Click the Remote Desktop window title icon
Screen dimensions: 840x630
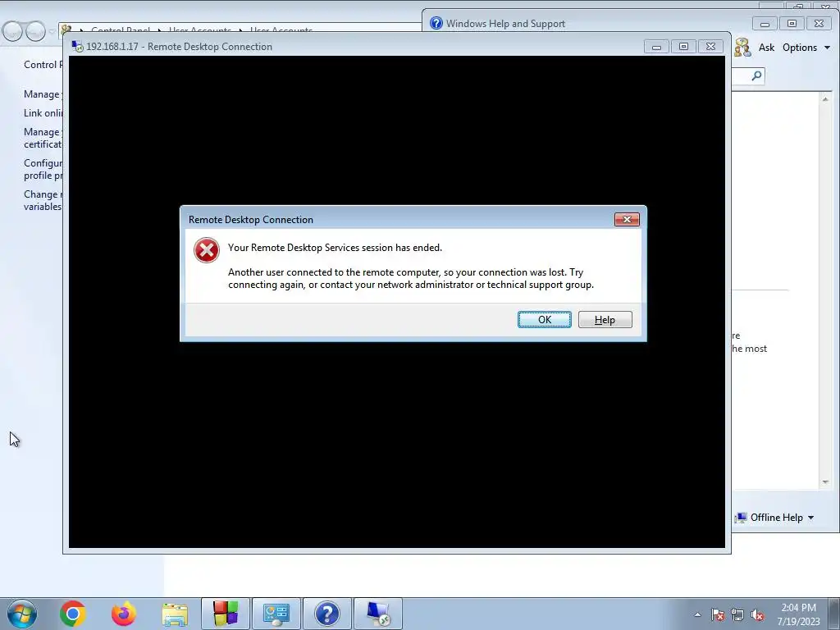pyautogui.click(x=78, y=47)
